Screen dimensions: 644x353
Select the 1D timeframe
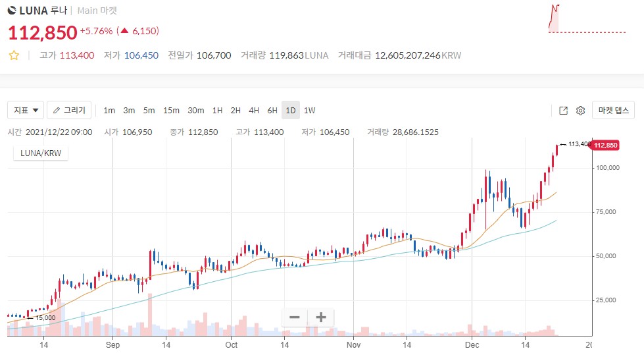[x=291, y=111]
